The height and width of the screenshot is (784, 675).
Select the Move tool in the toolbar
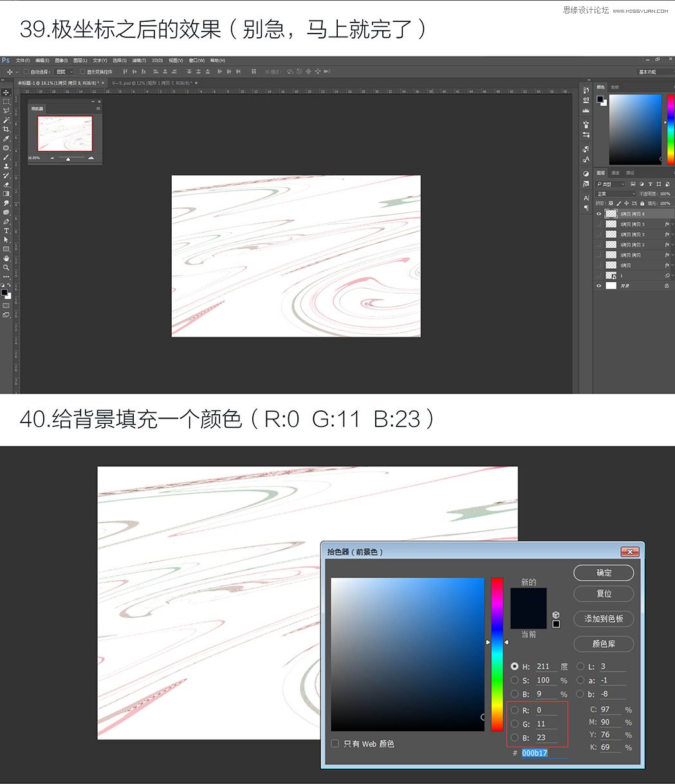coord(6,93)
